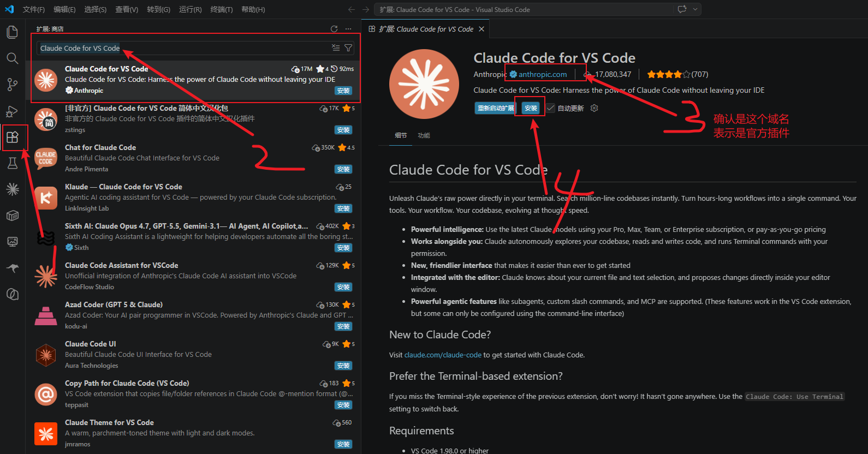The width and height of the screenshot is (868, 454).
Task: Switch to the 功能 tab
Action: [x=424, y=135]
